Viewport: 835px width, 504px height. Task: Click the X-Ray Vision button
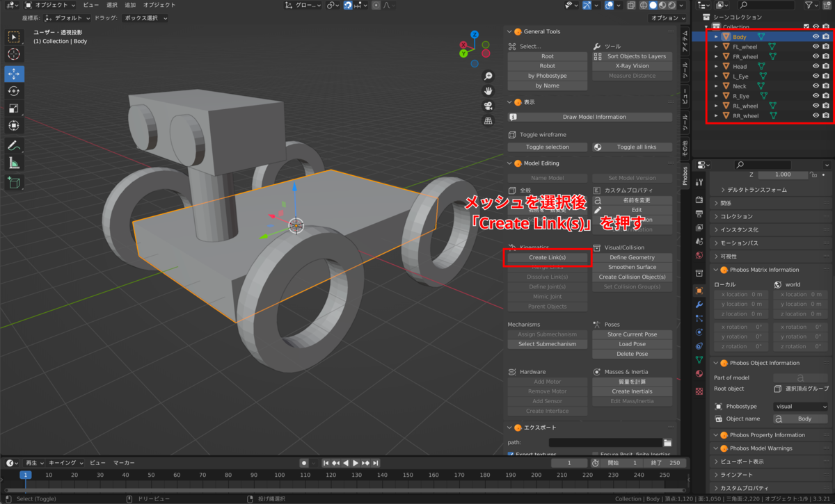click(x=633, y=66)
